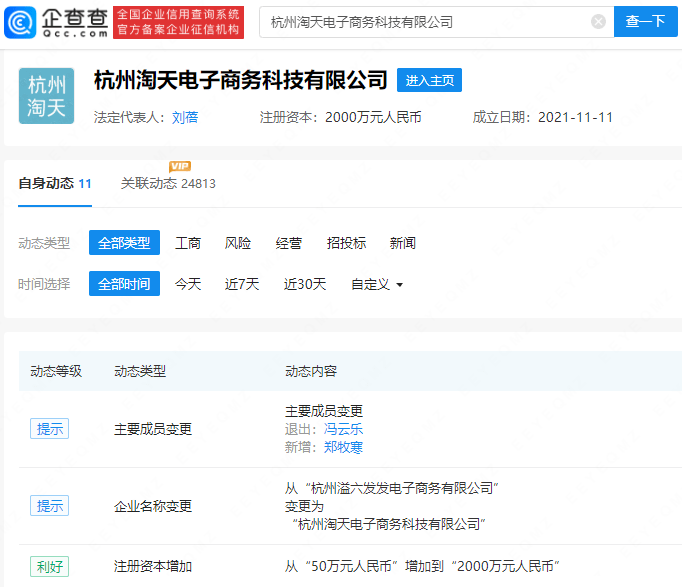Filter dynamics by 招投标 type
Viewport: 682px width, 587px height.
(346, 243)
